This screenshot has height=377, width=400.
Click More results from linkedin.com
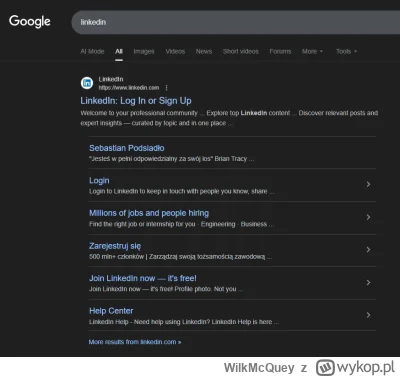(135, 342)
